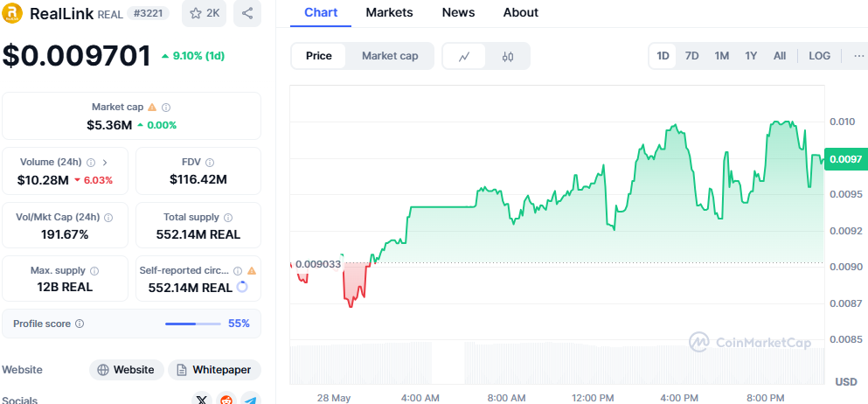Set chart range to 1M
Viewport: 868px width, 404px height.
(721, 56)
